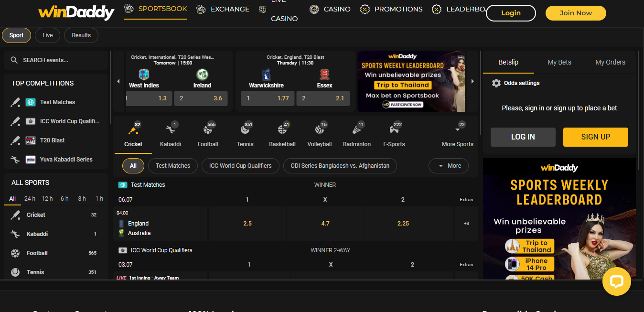The image size is (644, 312).
Task: Select the 24 h time filter
Action: pos(30,199)
